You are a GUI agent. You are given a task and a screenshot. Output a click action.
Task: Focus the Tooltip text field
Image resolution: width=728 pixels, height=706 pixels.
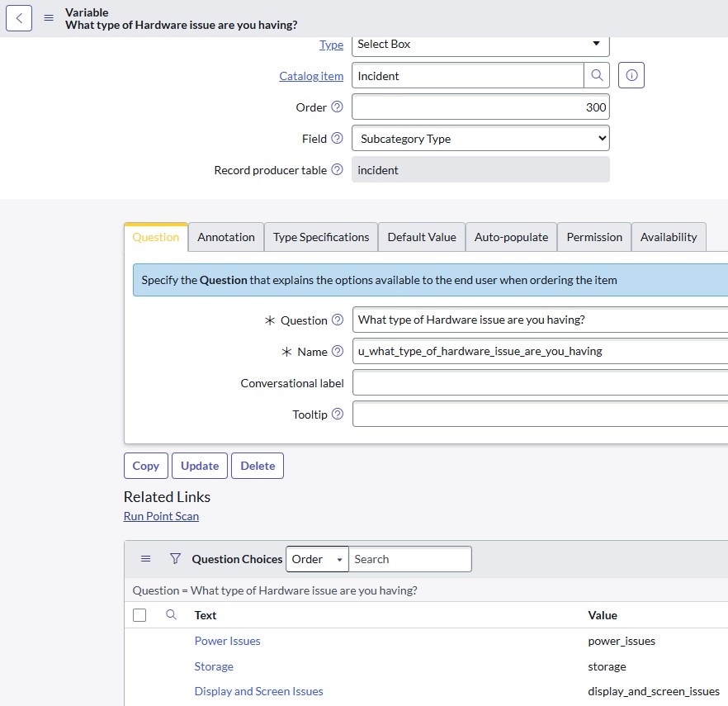tap(540, 415)
